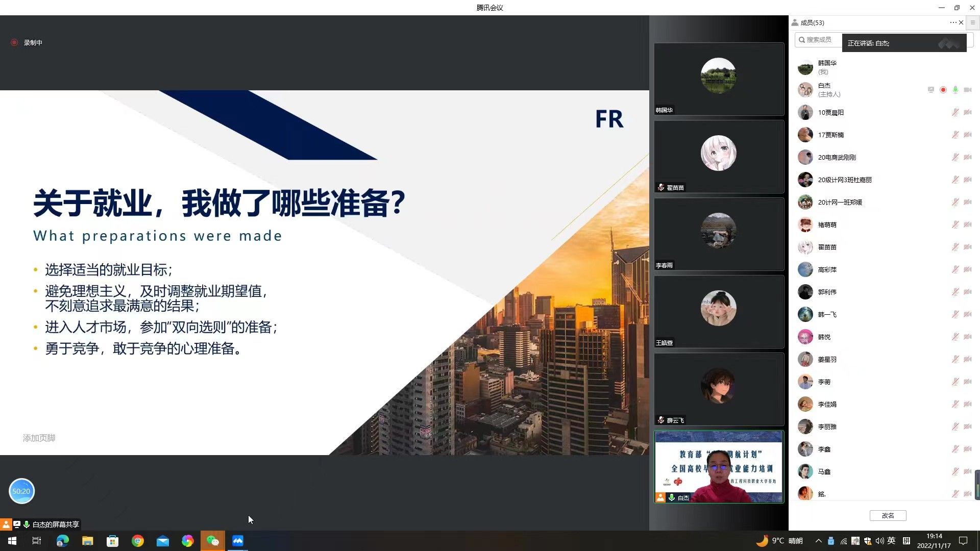Open Google Chrome from the taskbar
Image resolution: width=980 pixels, height=551 pixels.
coord(137,541)
